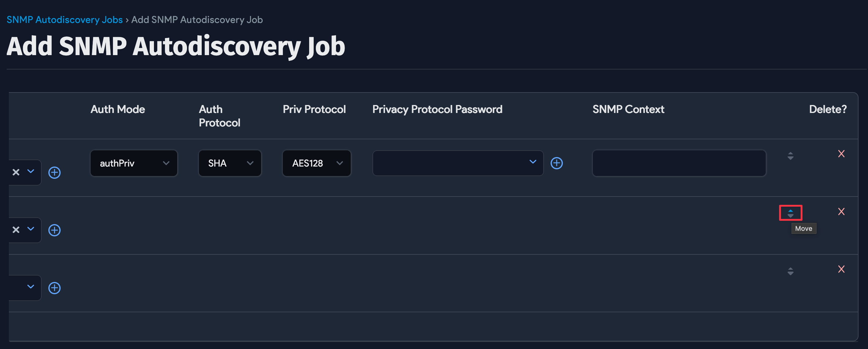Clear the second row selection with the X icon
The image size is (868, 349).
[15, 230]
